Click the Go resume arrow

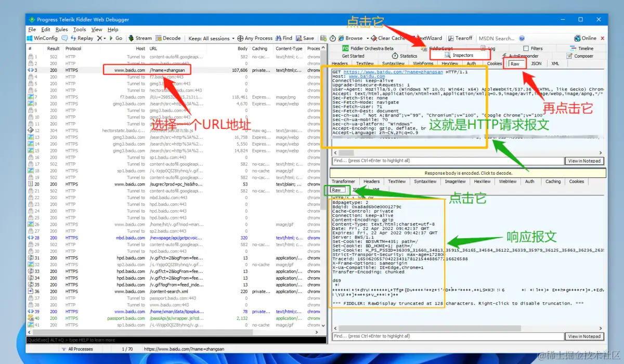115,38
